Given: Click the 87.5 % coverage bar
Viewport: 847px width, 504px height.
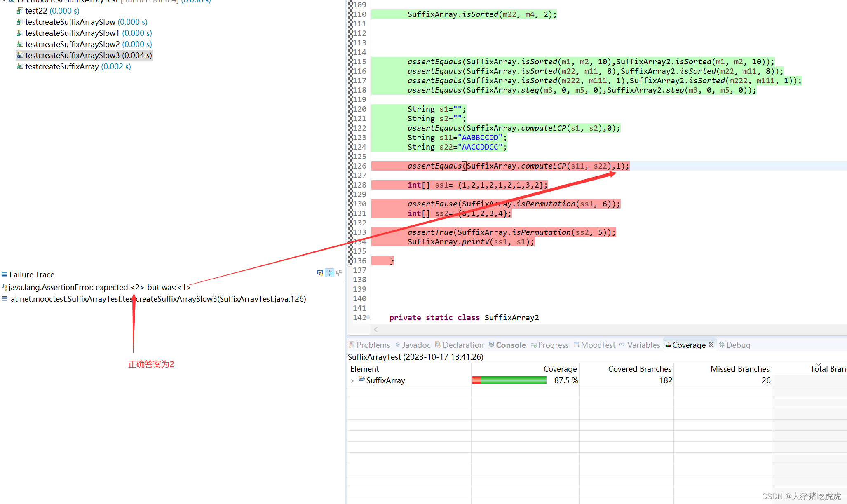Looking at the screenshot, I should (509, 380).
